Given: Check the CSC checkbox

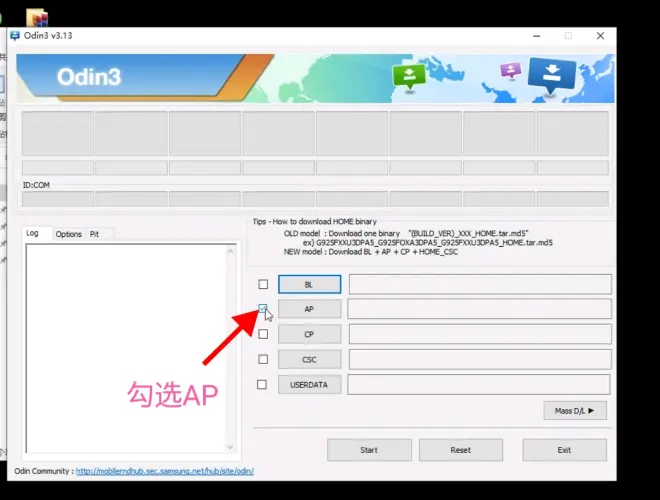Looking at the screenshot, I should click(263, 359).
